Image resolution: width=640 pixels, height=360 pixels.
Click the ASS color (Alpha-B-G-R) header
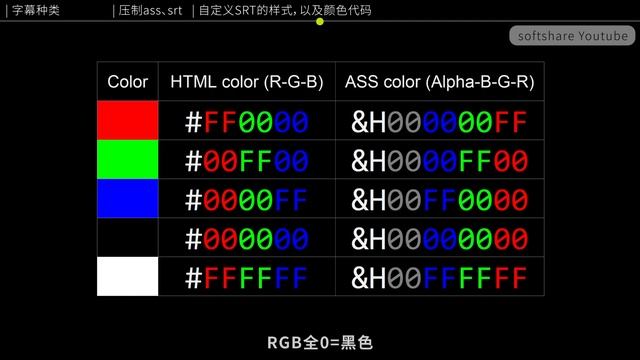coord(440,82)
